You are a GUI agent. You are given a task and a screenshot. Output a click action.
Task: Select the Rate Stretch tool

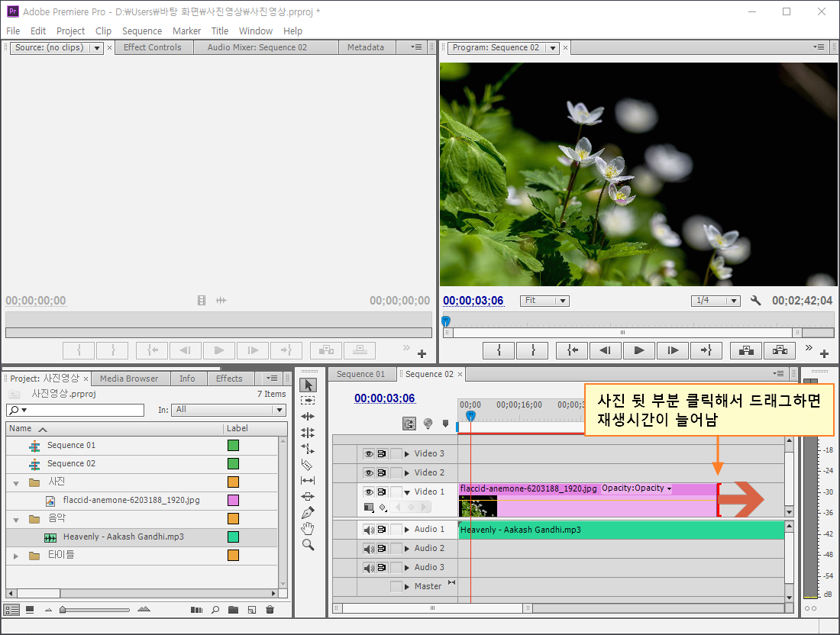pos(308,449)
